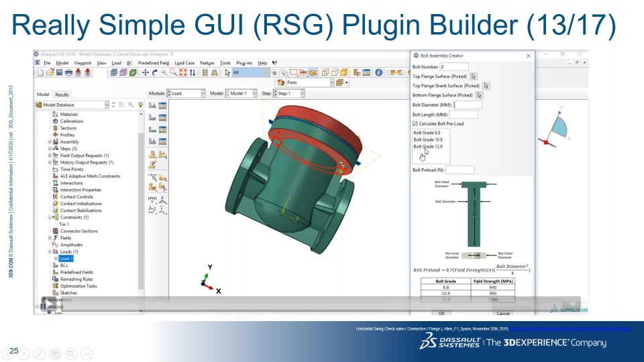This screenshot has height=362, width=644.
Task: Collapse the Loads (1) tree node
Action: click(x=50, y=251)
